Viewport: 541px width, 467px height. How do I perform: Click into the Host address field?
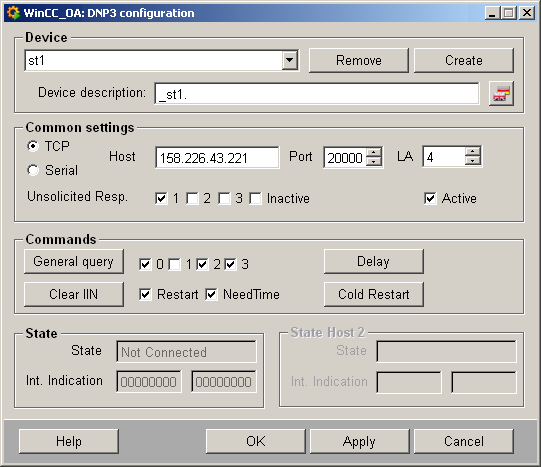pyautogui.click(x=217, y=158)
